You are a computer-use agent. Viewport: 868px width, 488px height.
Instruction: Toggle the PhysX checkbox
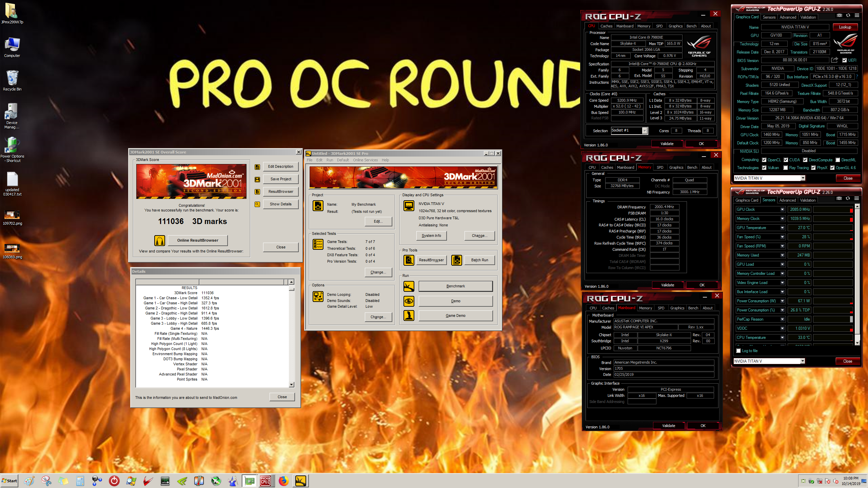click(x=813, y=168)
